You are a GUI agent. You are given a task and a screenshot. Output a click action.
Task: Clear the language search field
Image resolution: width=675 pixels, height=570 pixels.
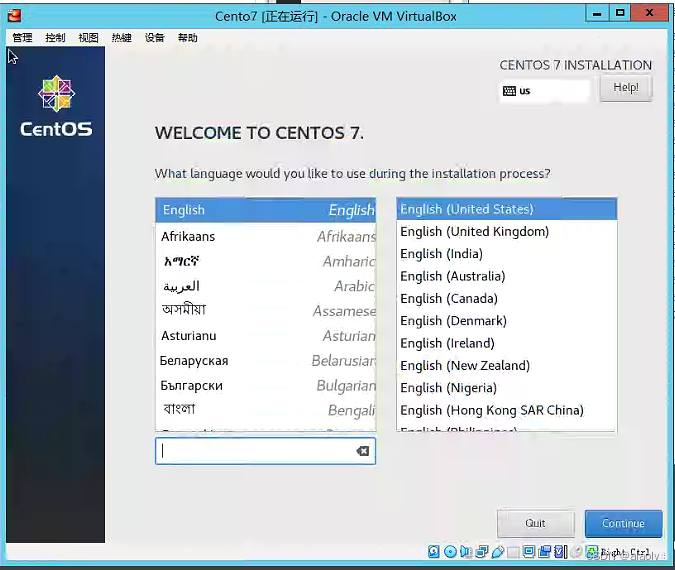point(362,451)
